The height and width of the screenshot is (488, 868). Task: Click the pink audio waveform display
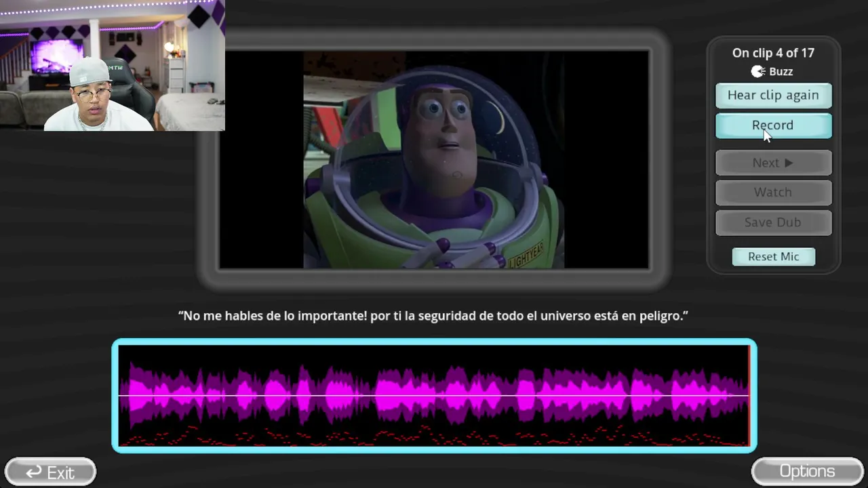point(434,395)
